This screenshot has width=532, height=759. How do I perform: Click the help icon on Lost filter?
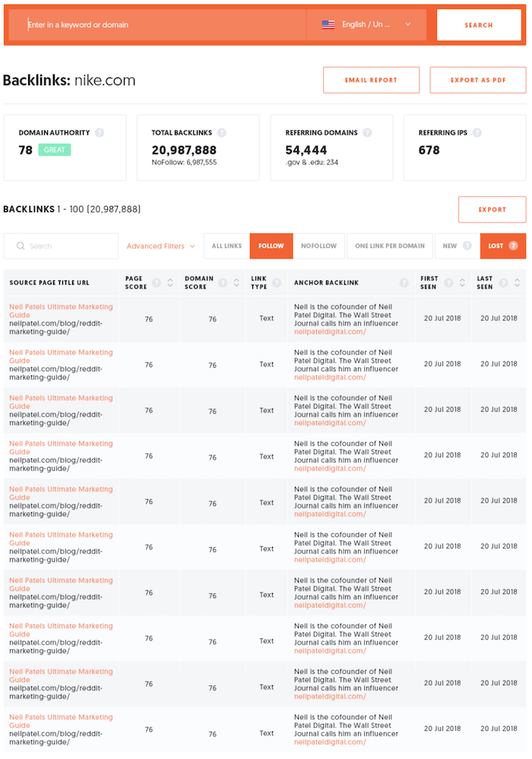(514, 246)
